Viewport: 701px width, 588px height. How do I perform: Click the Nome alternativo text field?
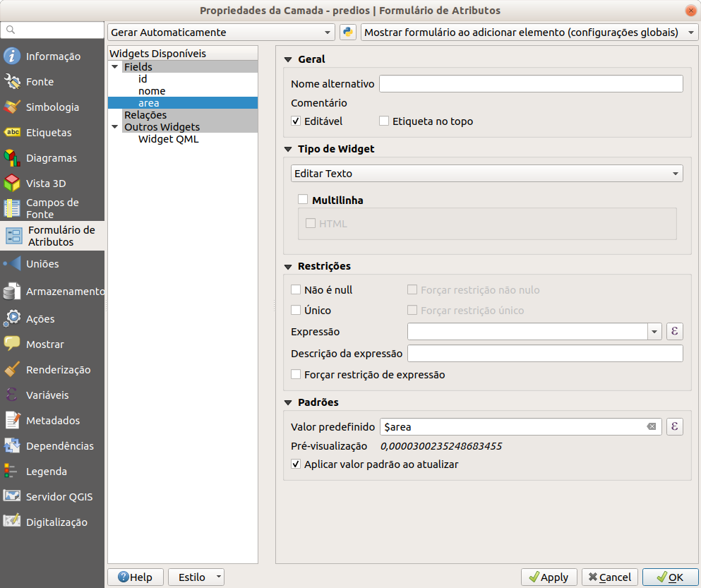[x=531, y=84]
